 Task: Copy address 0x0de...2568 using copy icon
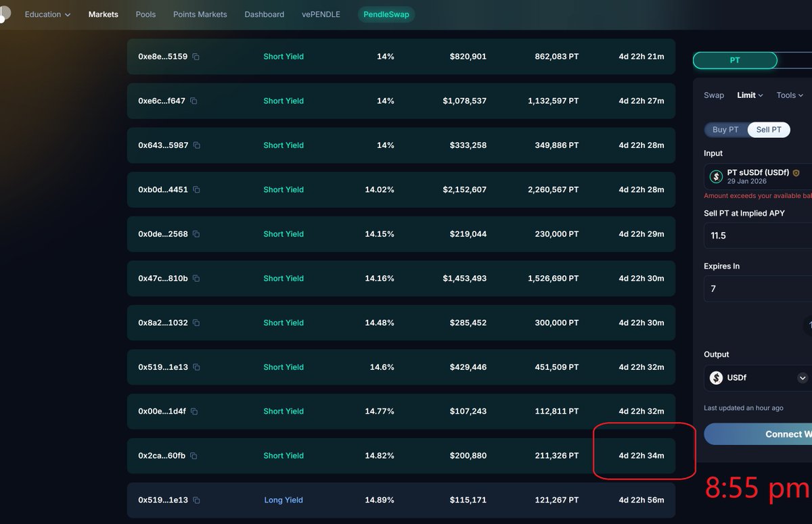tap(196, 234)
